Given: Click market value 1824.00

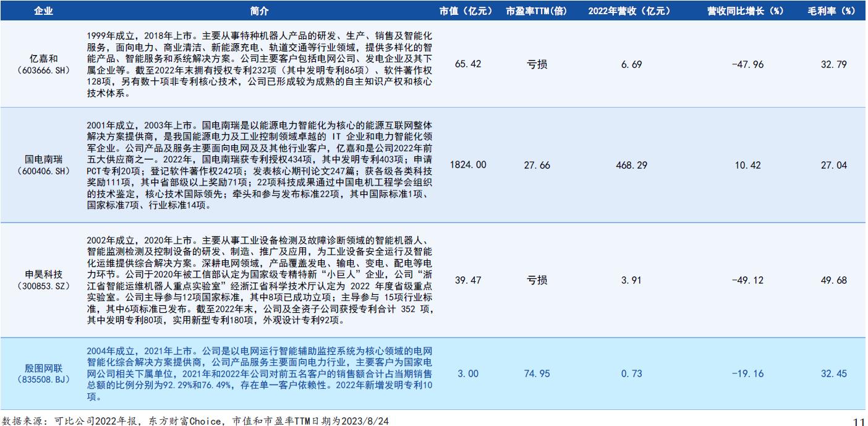Looking at the screenshot, I should tap(468, 165).
